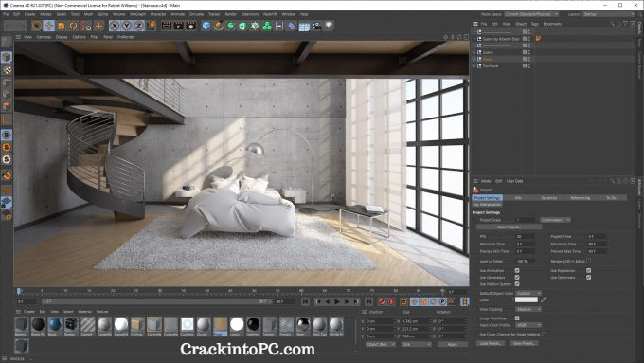This screenshot has width=644, height=363.
Task: Open the viewport Display menu
Action: tap(62, 37)
